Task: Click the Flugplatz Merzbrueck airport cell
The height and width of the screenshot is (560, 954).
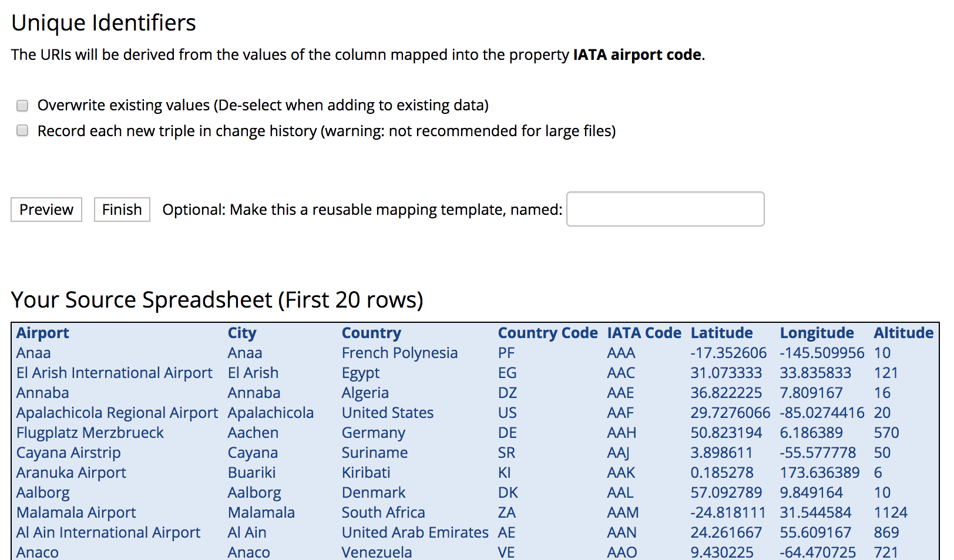Action: (90, 433)
